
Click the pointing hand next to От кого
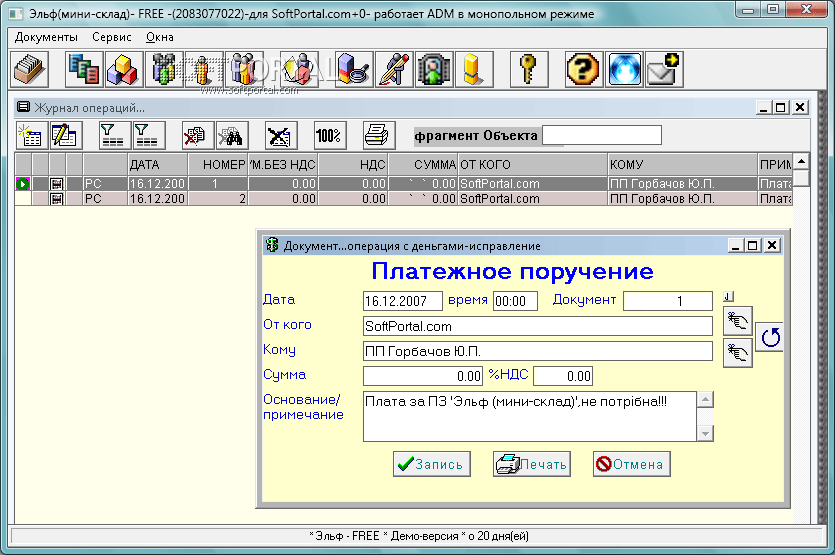pyautogui.click(x=738, y=321)
